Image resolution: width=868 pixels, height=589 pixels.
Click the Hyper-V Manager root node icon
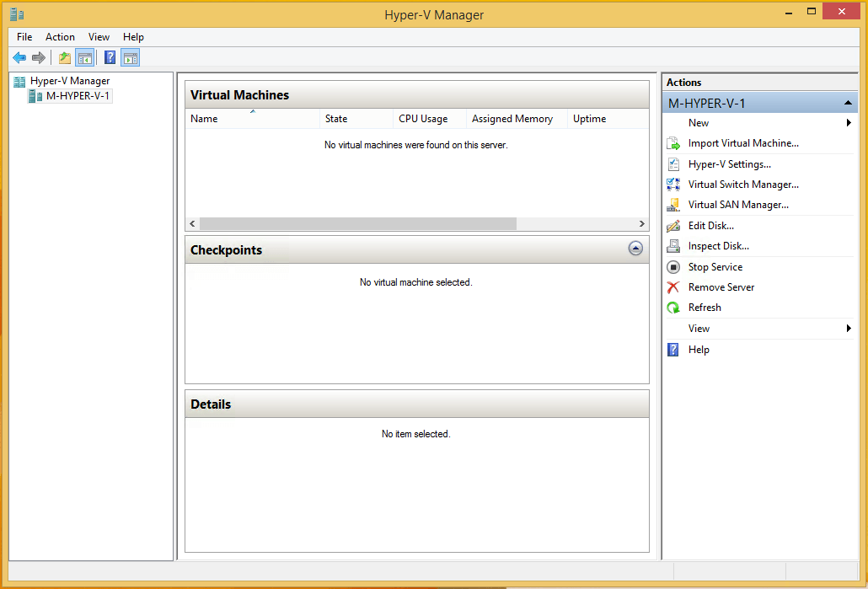(x=19, y=82)
